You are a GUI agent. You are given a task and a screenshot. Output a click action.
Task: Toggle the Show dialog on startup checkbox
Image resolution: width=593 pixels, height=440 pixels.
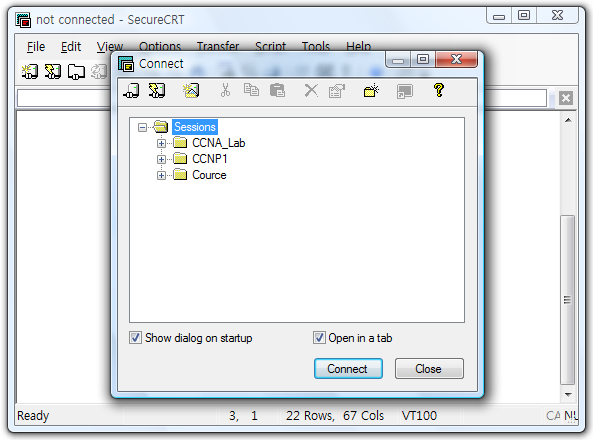click(135, 337)
